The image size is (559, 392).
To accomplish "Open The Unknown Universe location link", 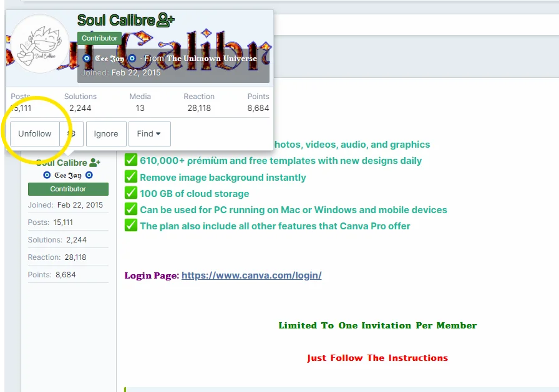I will click(x=211, y=59).
